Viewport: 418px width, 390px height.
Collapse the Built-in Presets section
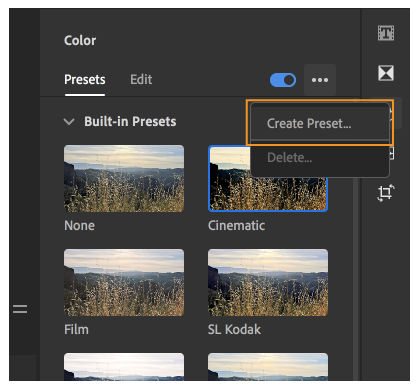pyautogui.click(x=69, y=122)
